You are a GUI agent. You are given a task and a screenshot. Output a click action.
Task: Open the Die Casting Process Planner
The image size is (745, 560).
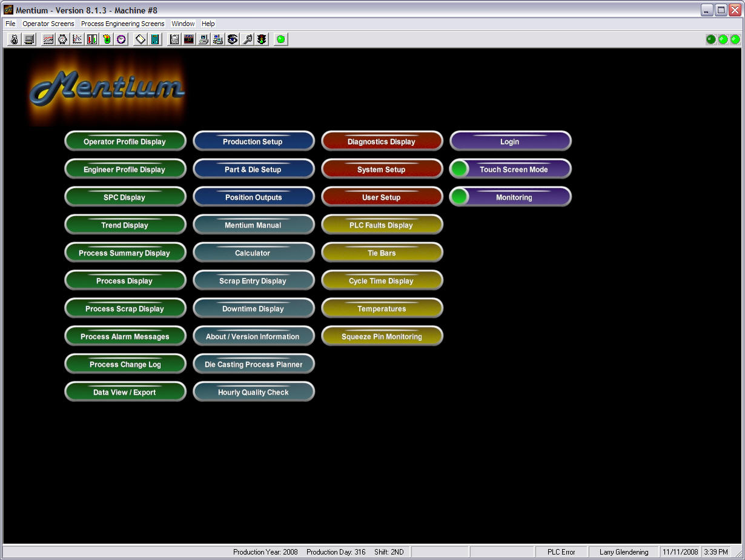254,364
